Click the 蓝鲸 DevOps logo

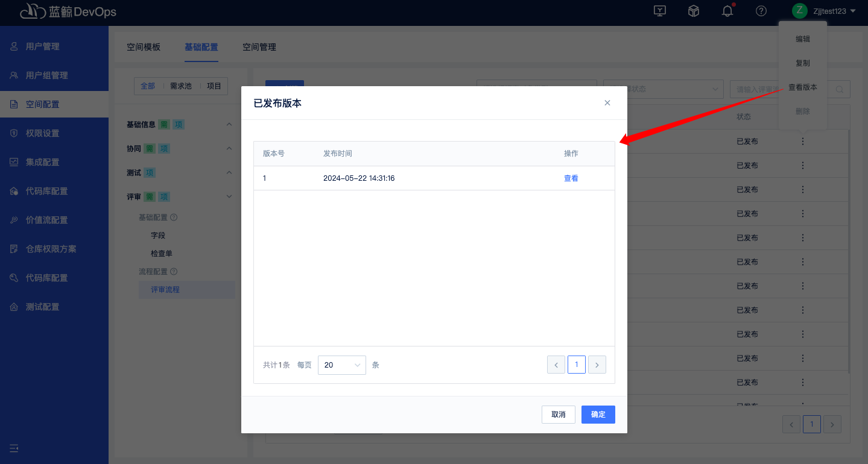(x=68, y=11)
